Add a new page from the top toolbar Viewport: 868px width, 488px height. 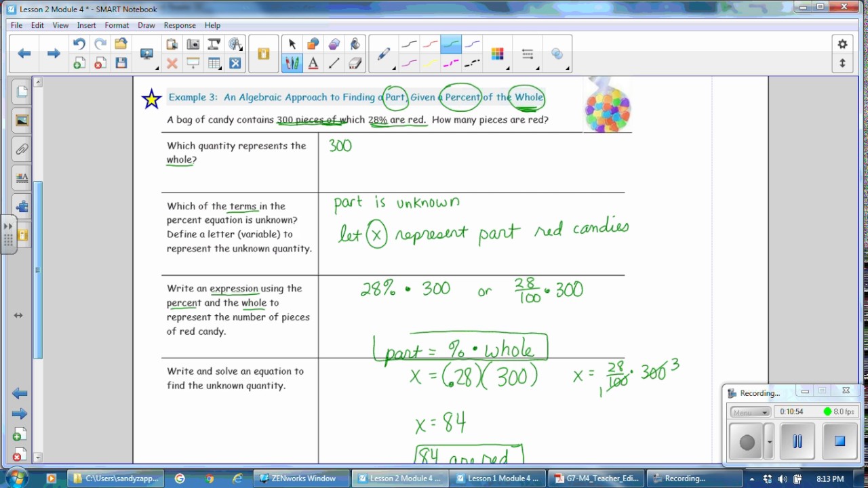pyautogui.click(x=79, y=64)
